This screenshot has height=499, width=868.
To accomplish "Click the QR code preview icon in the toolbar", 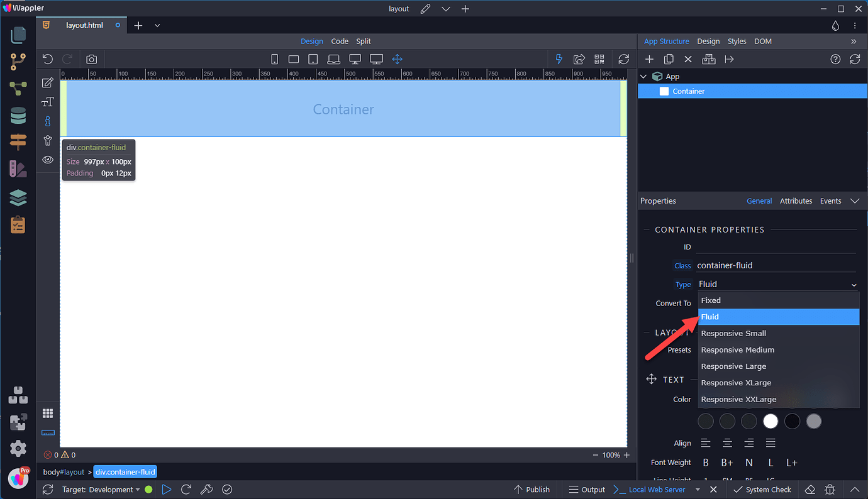I will pyautogui.click(x=599, y=58).
